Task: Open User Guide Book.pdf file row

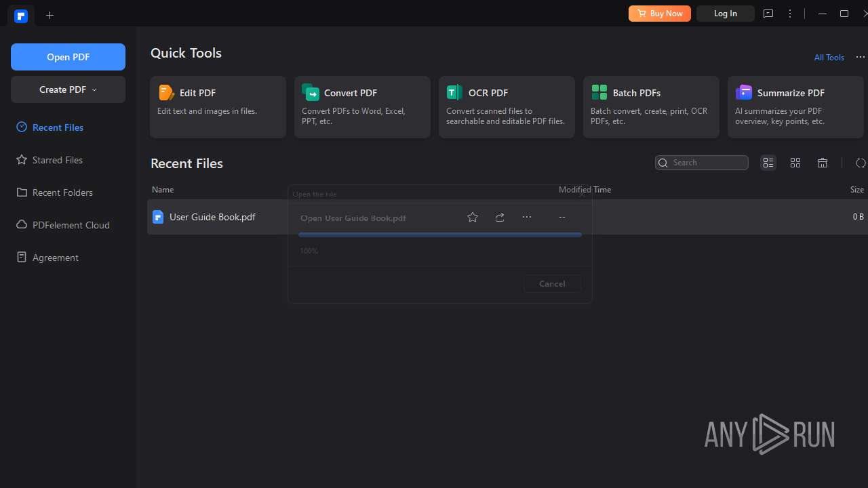Action: pos(507,217)
